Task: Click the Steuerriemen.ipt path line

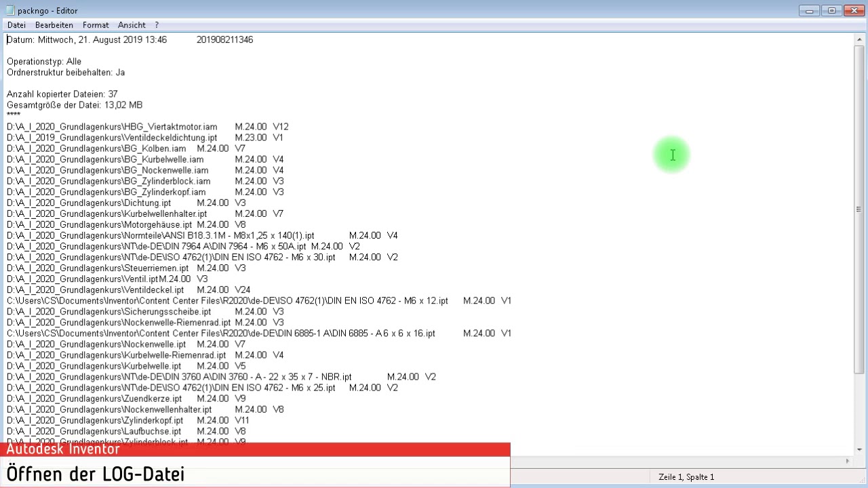Action: click(126, 268)
